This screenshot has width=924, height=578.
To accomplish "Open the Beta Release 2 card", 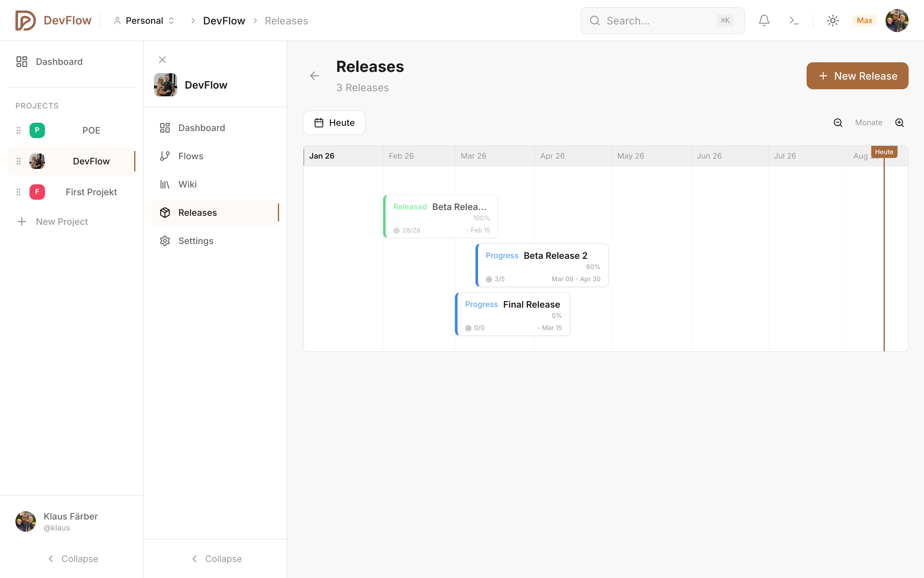I will 542,265.
